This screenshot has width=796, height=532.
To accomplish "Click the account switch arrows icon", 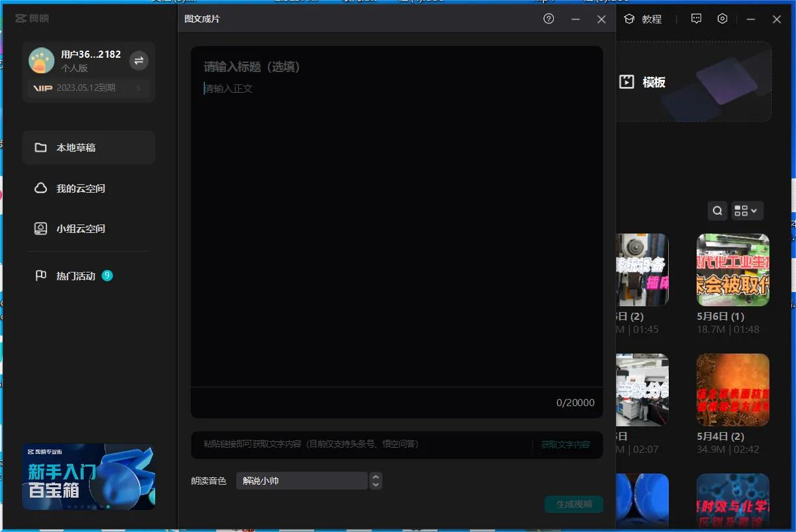I will coord(138,60).
